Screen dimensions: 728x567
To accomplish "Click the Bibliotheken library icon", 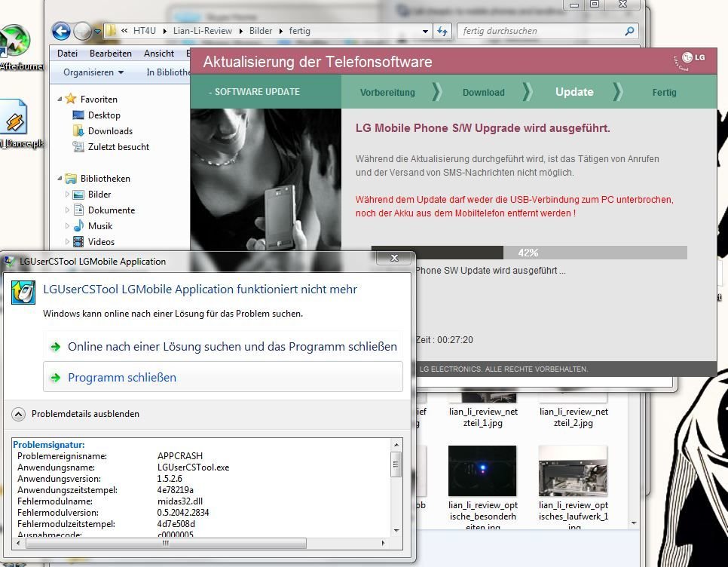I will coord(71,179).
